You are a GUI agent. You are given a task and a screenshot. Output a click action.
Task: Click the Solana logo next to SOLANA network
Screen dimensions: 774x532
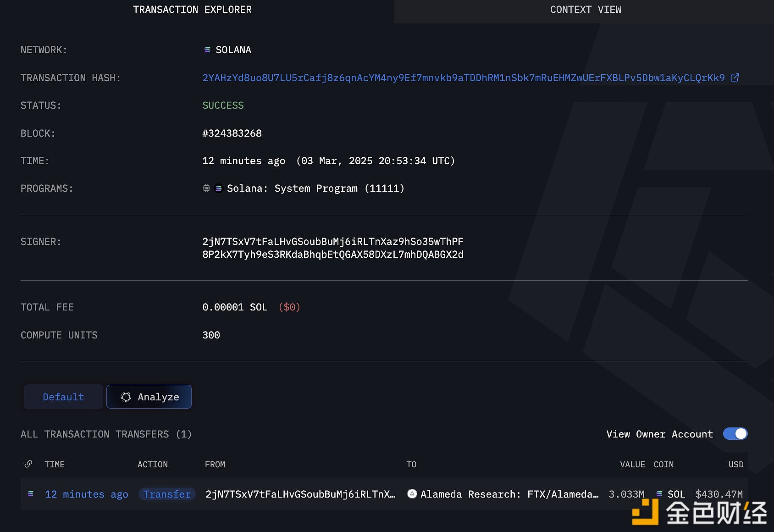coord(207,50)
